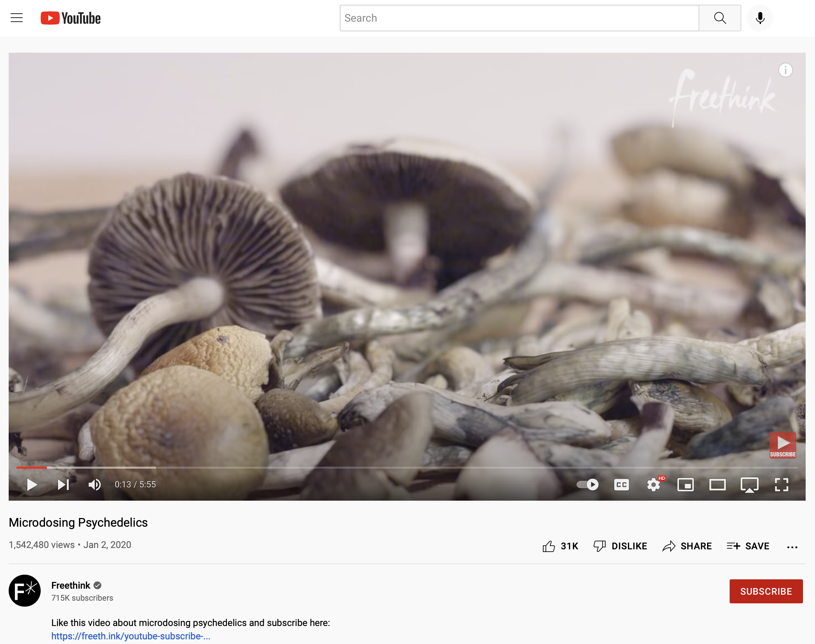Go to YouTube home via logo

click(70, 18)
